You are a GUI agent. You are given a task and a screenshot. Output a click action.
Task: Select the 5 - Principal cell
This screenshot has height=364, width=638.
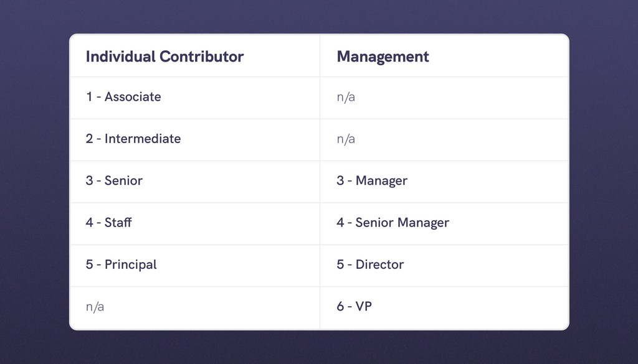(x=121, y=264)
